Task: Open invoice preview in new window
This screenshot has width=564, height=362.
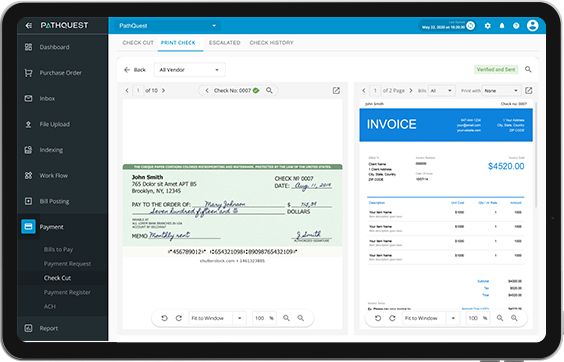Action: 528,90
